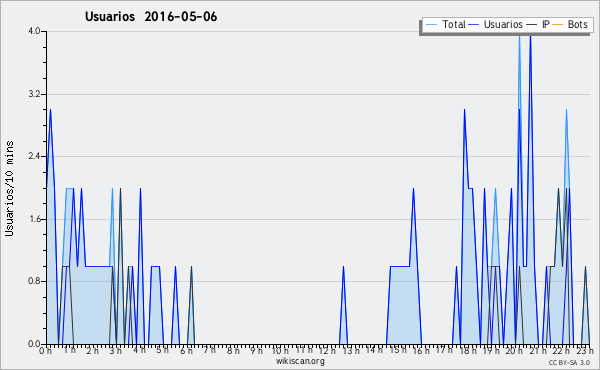
Task: Click the Usuarios/10 mins axis title
Action: tap(10, 189)
